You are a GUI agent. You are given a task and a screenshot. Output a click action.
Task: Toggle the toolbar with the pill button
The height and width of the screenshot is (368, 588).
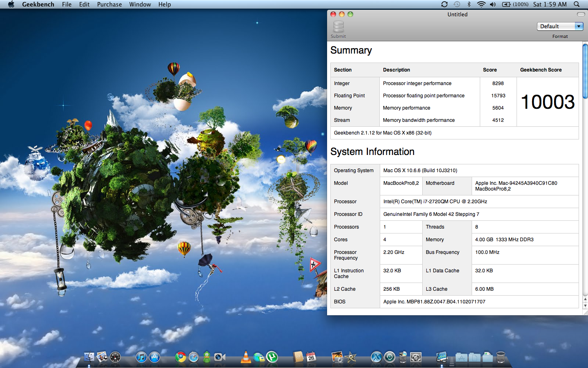click(x=581, y=14)
